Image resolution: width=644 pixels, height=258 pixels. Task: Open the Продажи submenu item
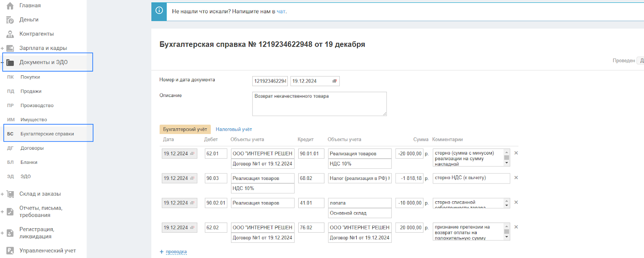point(31,91)
